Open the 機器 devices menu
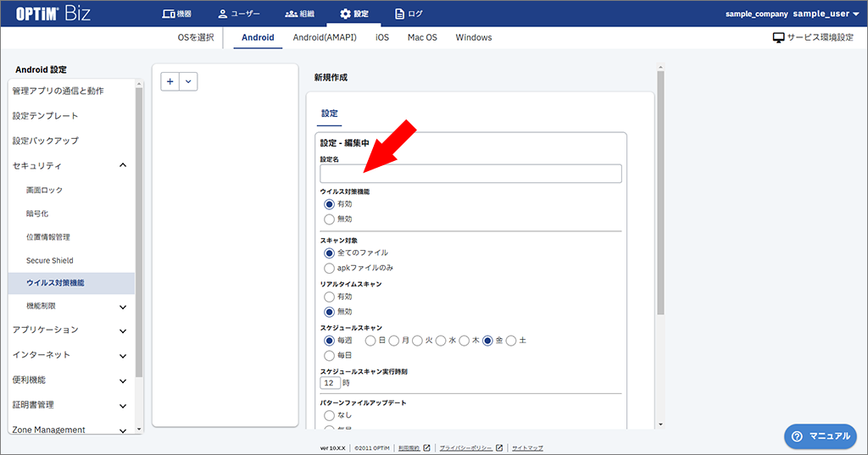The height and width of the screenshot is (455, 868). click(177, 14)
